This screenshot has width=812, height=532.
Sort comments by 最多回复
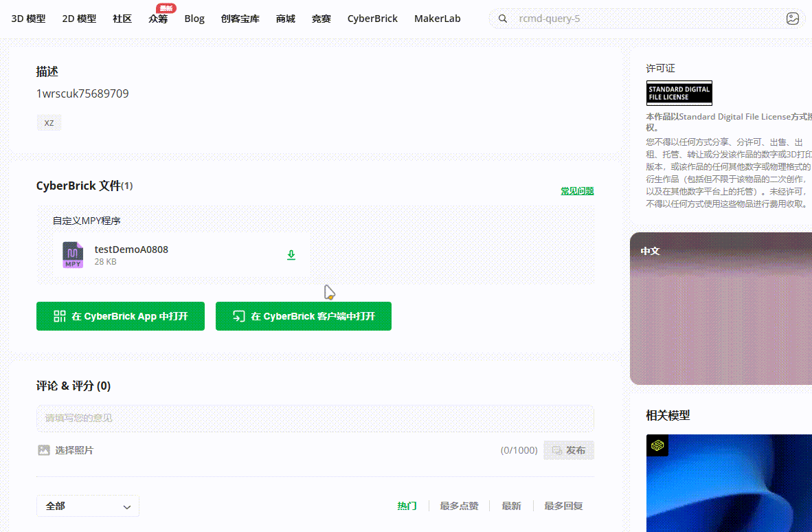[x=563, y=506]
